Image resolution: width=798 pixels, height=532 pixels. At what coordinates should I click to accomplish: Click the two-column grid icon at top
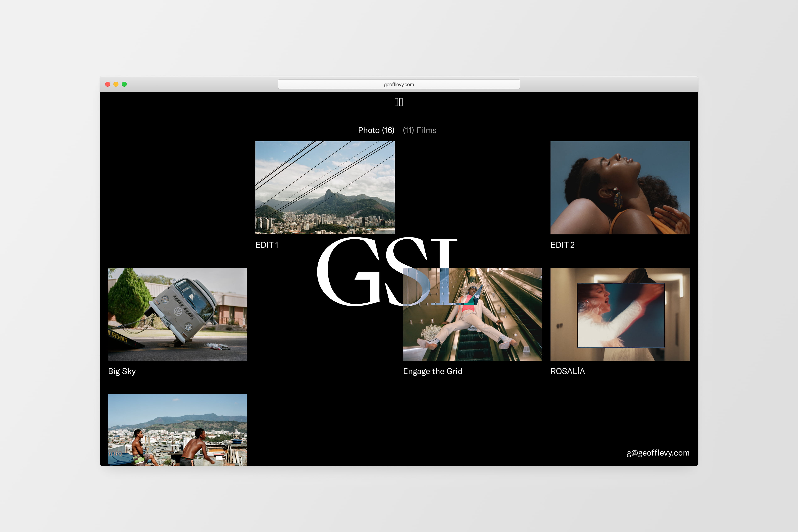point(398,102)
